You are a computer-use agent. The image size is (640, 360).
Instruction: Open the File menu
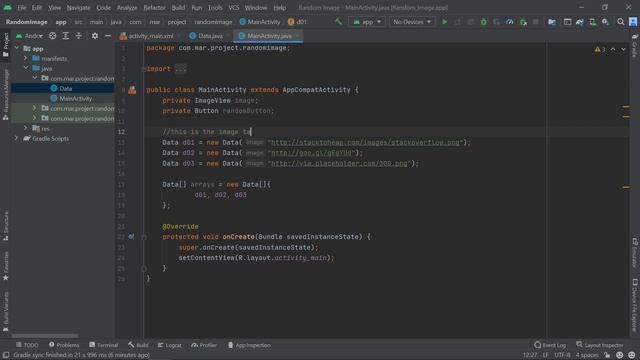[x=22, y=8]
